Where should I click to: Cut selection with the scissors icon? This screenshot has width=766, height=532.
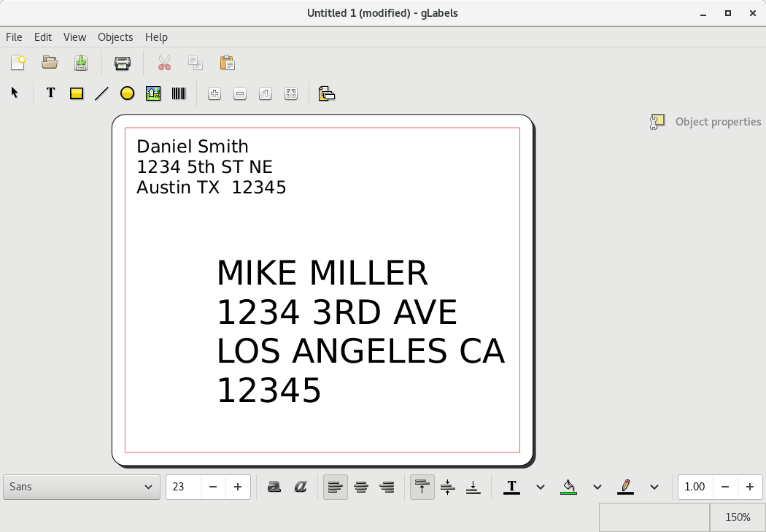[165, 63]
